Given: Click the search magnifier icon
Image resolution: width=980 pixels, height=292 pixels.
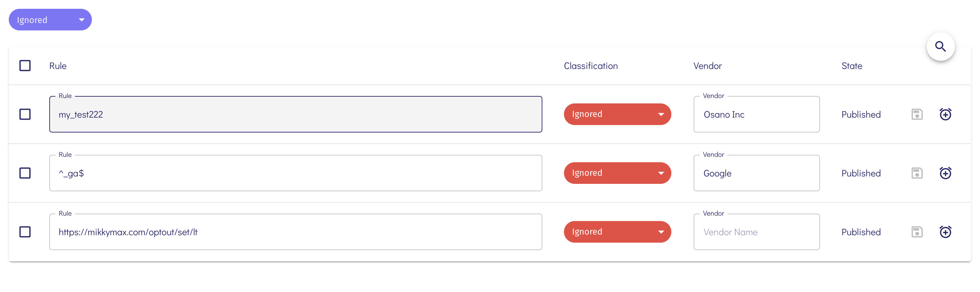Looking at the screenshot, I should click(940, 46).
